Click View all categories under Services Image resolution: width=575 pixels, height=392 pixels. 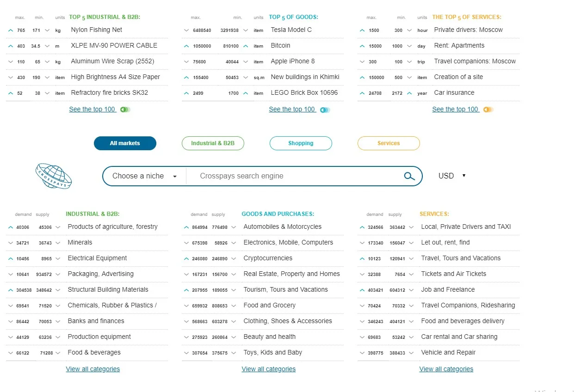446,369
